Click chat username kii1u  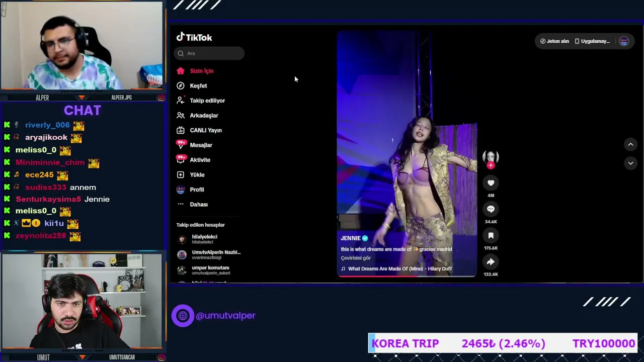(x=54, y=223)
